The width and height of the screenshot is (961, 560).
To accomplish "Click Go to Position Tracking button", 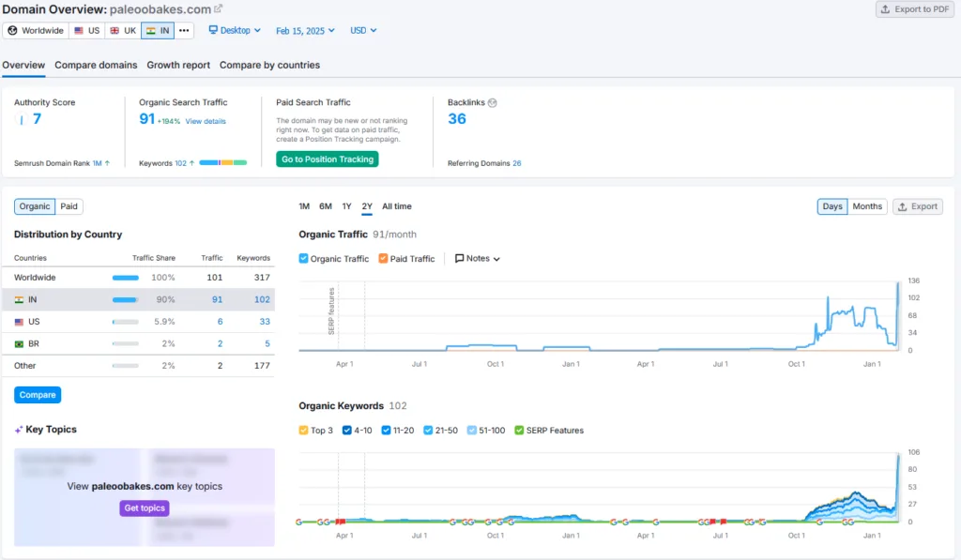I will coord(328,159).
